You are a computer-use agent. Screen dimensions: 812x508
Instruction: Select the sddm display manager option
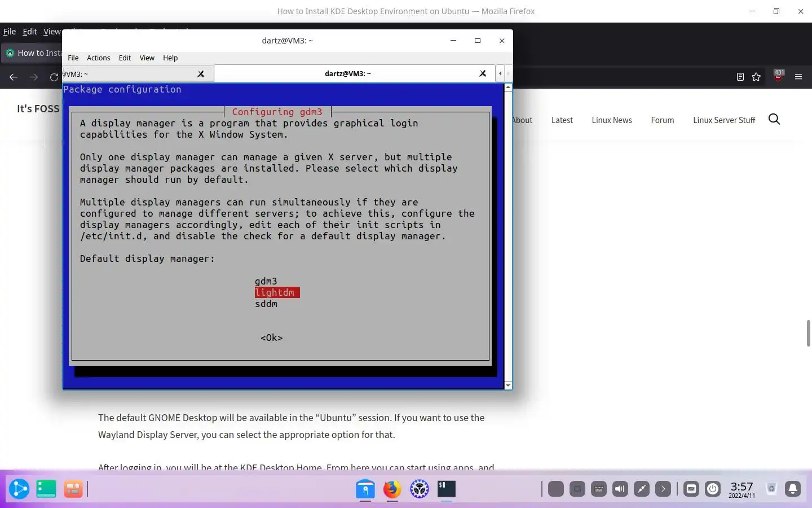click(266, 304)
